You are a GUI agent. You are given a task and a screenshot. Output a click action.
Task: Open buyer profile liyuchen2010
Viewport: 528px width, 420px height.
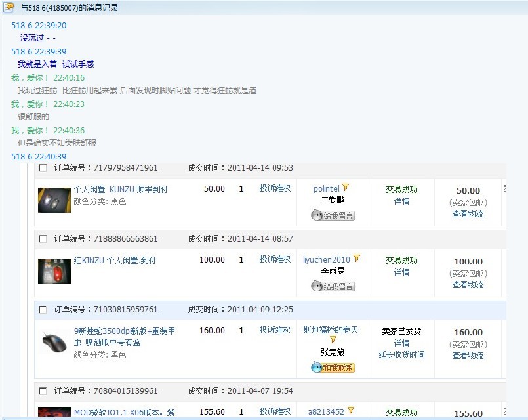pyautogui.click(x=326, y=260)
